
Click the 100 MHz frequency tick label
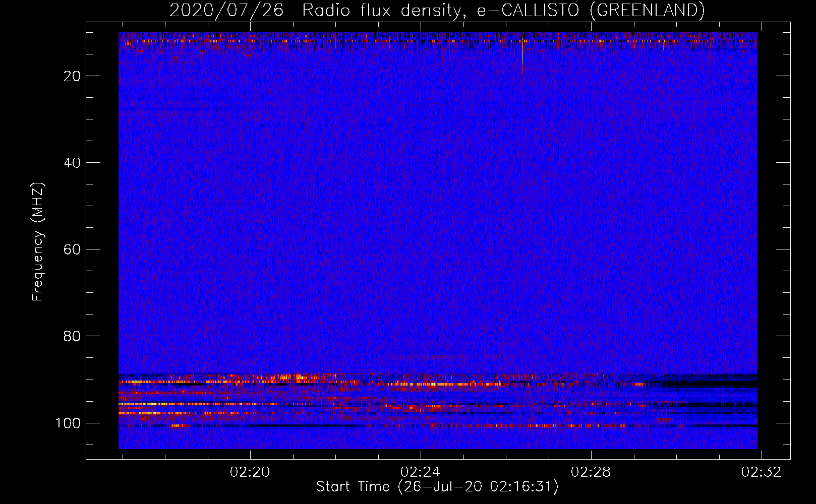coord(68,423)
